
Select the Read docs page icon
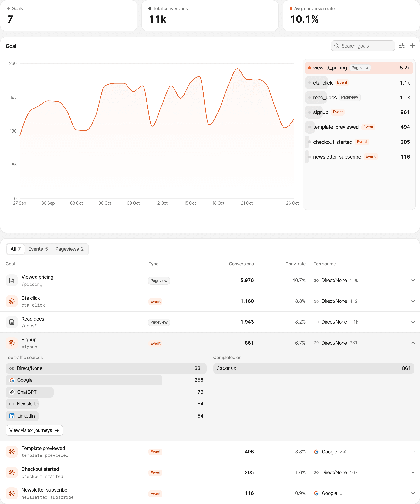tap(12, 322)
